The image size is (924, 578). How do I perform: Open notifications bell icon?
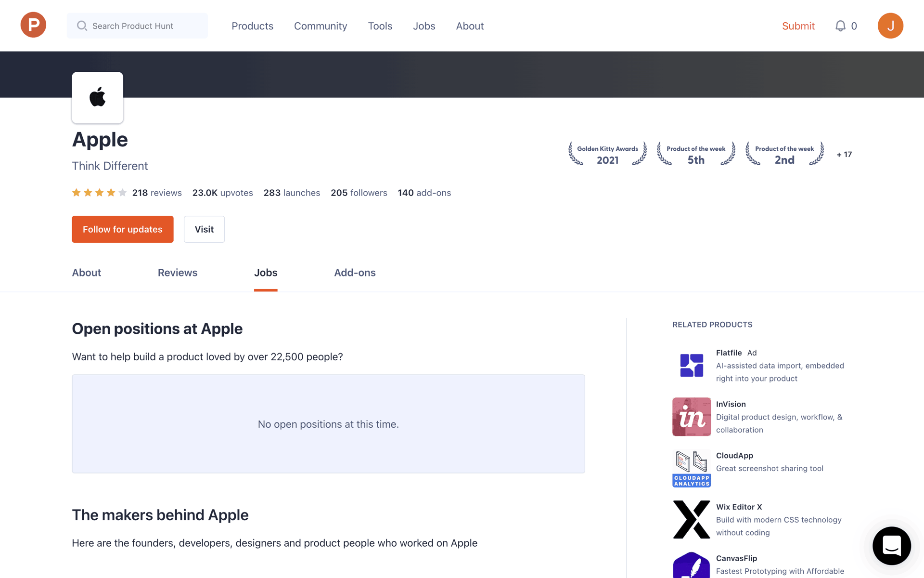click(x=840, y=26)
